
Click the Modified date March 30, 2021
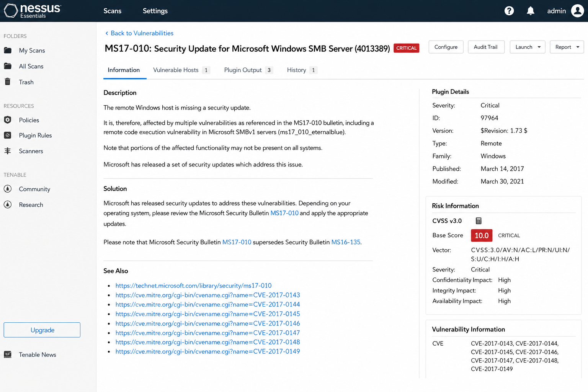[502, 181]
